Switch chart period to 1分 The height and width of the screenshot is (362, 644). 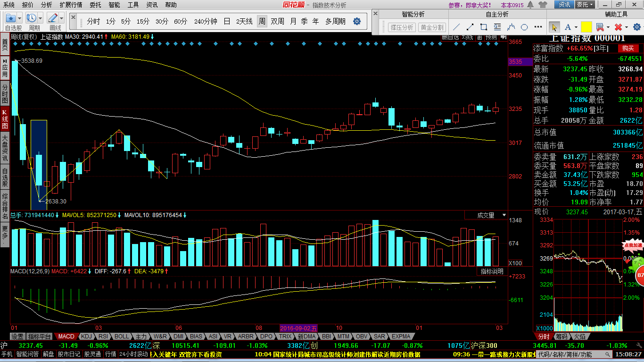point(110,21)
